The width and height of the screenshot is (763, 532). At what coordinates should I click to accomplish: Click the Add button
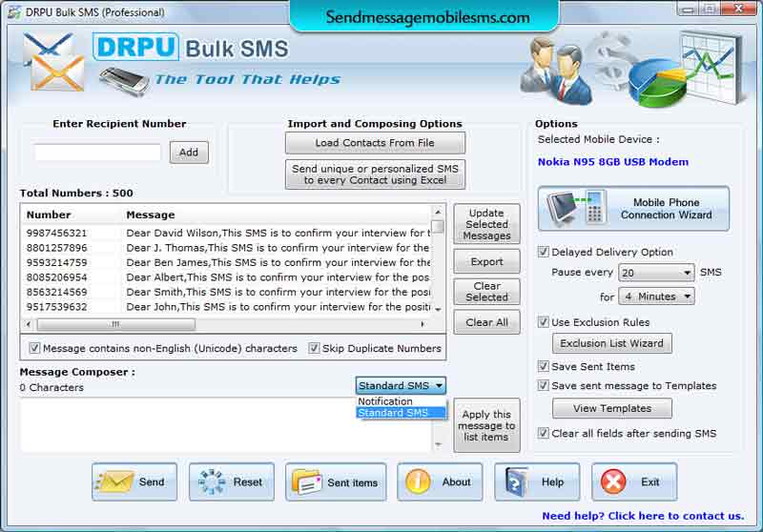189,153
